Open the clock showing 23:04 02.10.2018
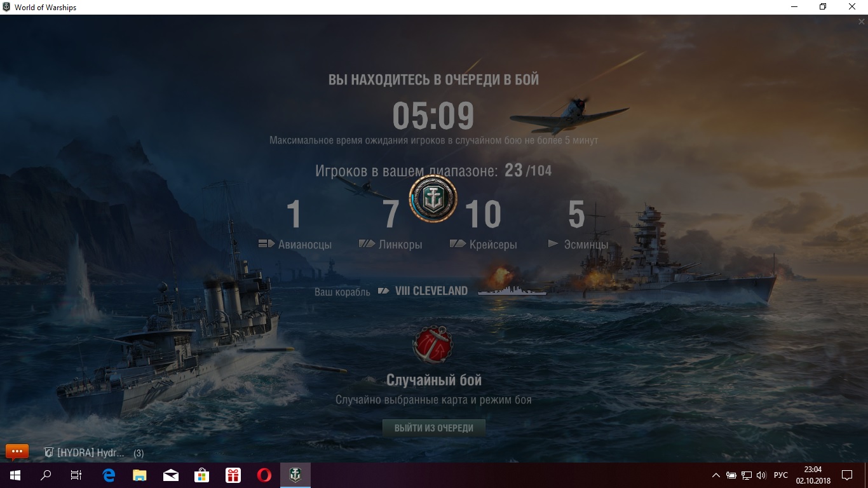 click(x=813, y=475)
